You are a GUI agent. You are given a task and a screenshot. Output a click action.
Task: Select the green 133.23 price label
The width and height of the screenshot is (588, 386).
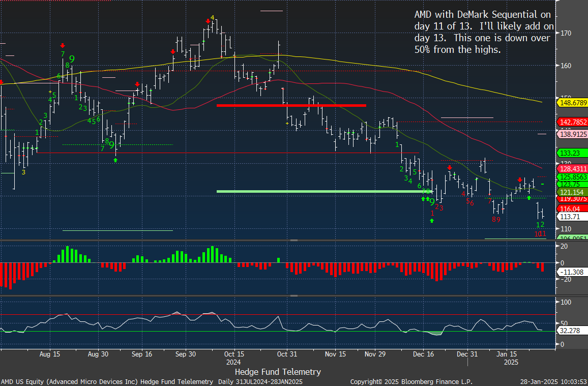pos(573,153)
